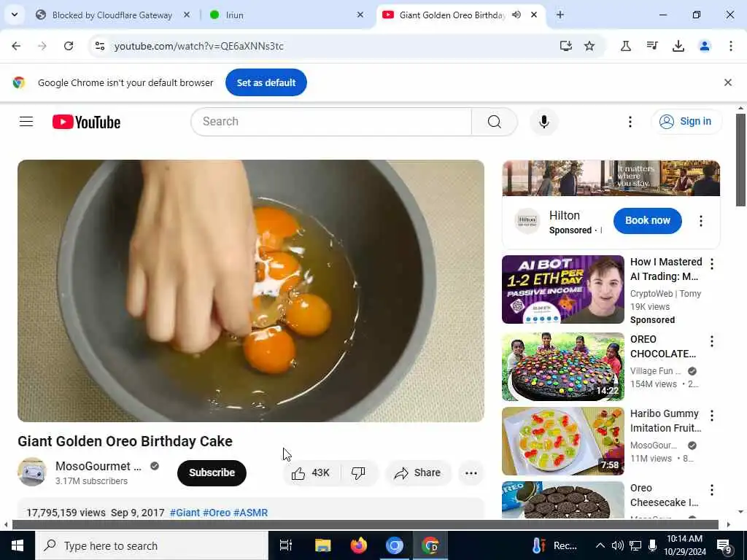Bookmark this page with star icon
The width and height of the screenshot is (747, 560).
589,46
